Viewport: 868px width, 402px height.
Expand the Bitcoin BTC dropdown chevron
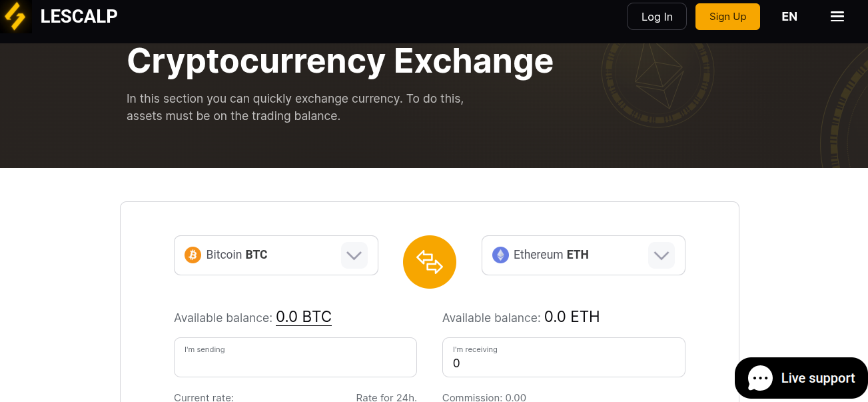pos(354,255)
